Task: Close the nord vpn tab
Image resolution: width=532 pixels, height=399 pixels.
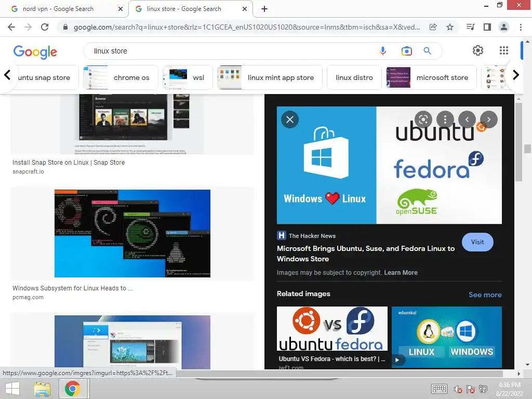Action: point(121,9)
